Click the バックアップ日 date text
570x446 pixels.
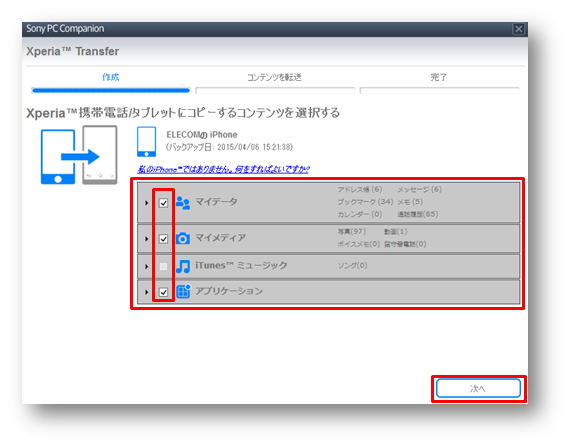pos(229,147)
